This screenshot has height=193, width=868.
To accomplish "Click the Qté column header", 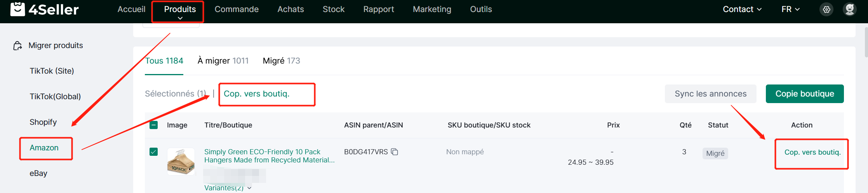I will (x=685, y=125).
